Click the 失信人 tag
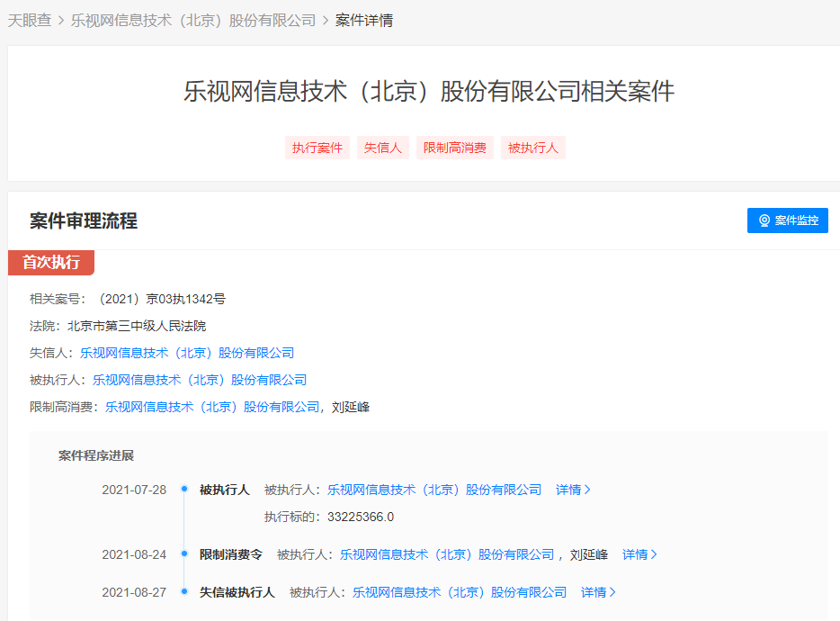 [383, 148]
